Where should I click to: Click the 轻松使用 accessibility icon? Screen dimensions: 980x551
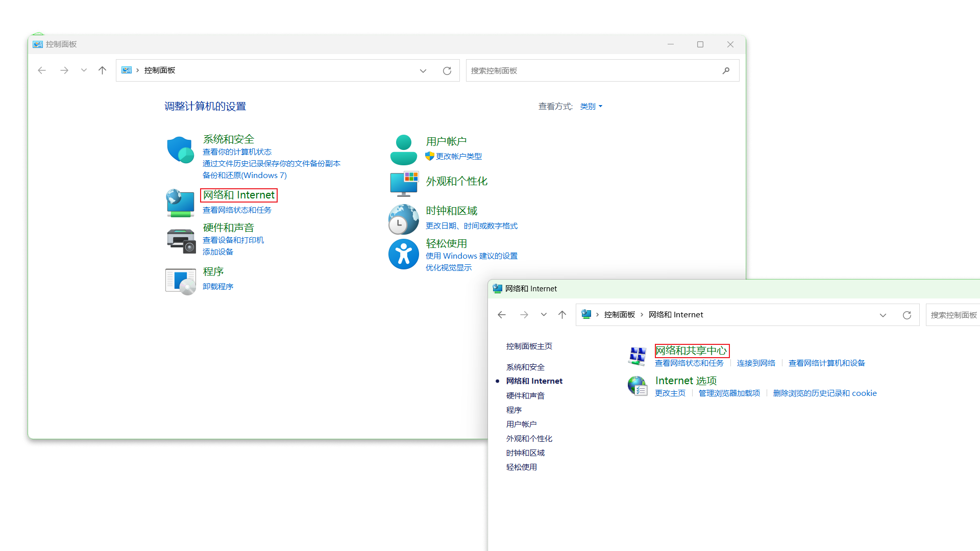pos(403,254)
